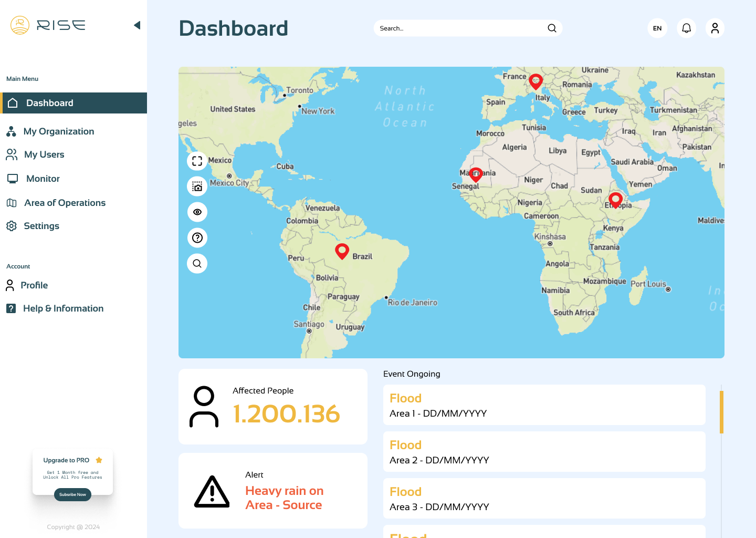Click the map area capture icon
The height and width of the screenshot is (538, 756).
[197, 187]
